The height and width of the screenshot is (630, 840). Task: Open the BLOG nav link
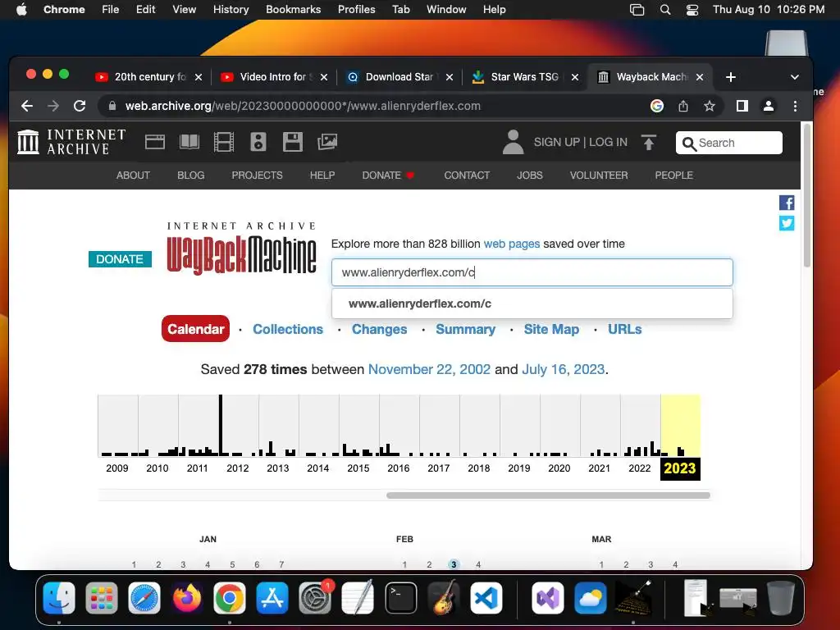click(x=190, y=176)
